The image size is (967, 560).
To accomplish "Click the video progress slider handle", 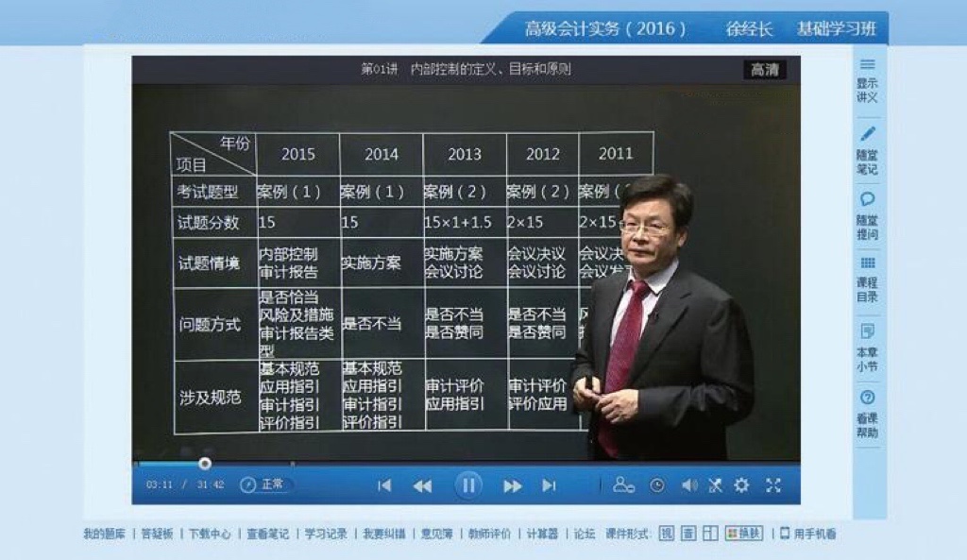I will click(x=205, y=463).
